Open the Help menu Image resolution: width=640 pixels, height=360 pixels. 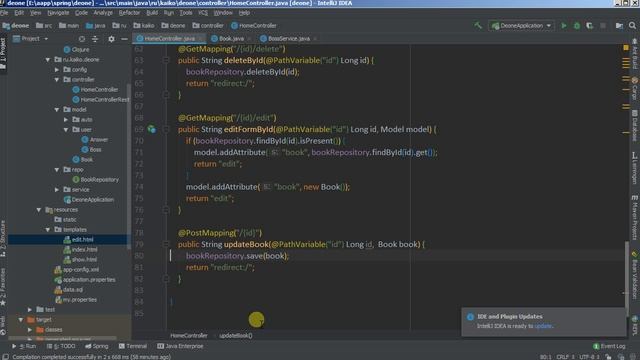[244, 13]
